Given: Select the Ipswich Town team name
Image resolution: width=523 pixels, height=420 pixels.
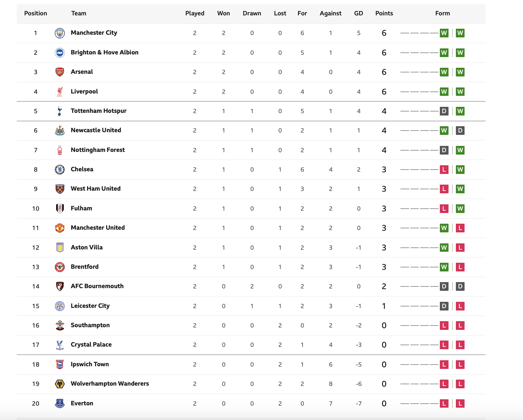Looking at the screenshot, I should [90, 364].
